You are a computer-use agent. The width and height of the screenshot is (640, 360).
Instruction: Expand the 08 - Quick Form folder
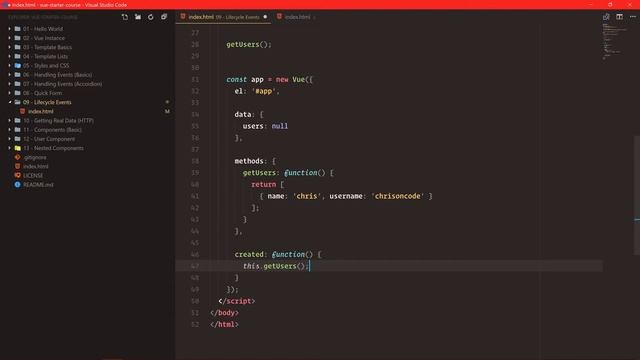(9, 93)
